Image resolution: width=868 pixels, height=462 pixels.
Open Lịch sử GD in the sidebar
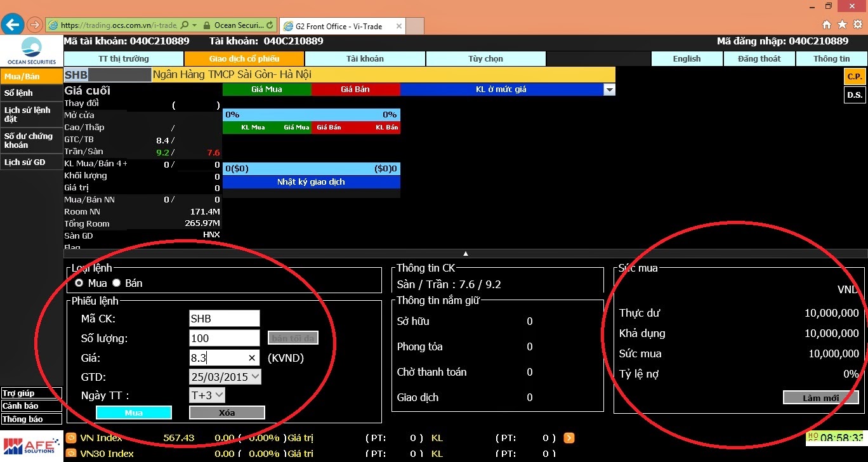(31, 162)
